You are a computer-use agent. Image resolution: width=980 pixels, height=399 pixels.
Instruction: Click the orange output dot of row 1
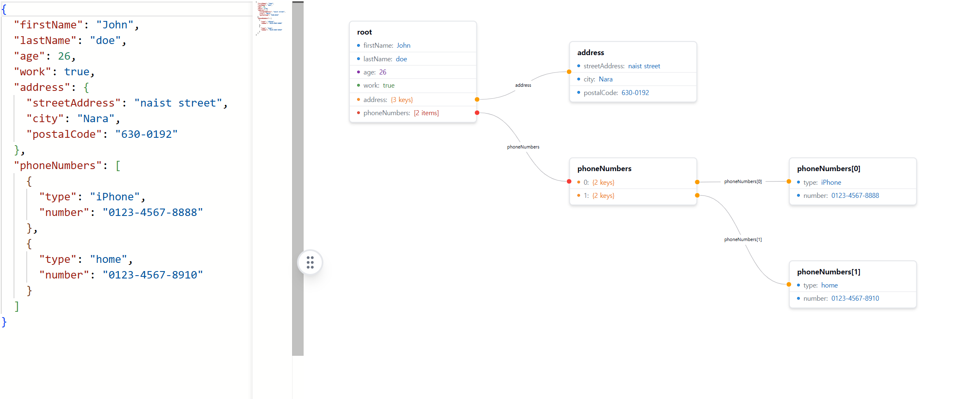[x=697, y=195]
